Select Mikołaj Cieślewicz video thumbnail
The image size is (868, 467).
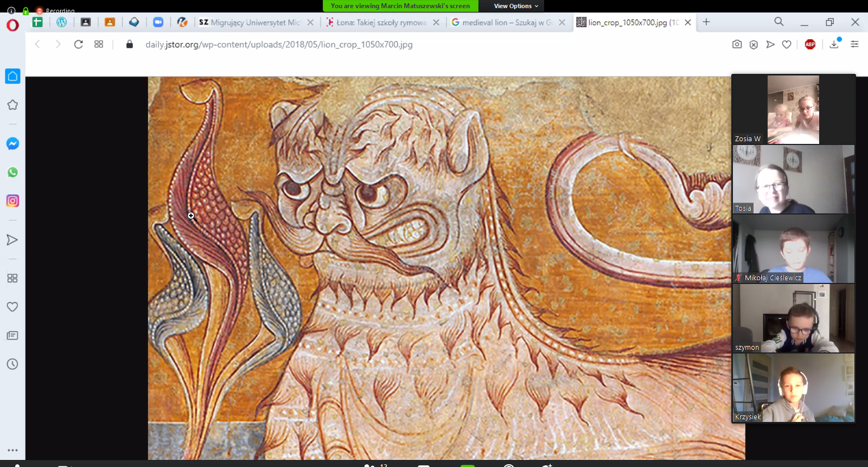[793, 249]
